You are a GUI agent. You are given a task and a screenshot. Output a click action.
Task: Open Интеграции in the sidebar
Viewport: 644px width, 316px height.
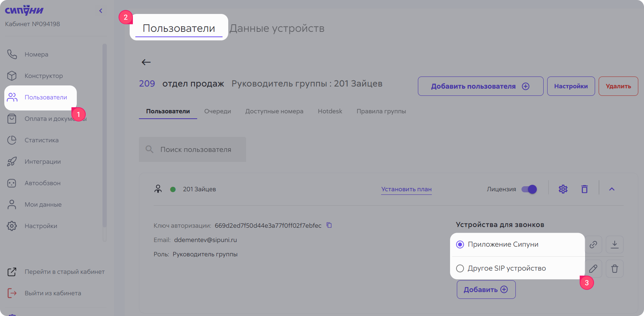[x=43, y=162]
